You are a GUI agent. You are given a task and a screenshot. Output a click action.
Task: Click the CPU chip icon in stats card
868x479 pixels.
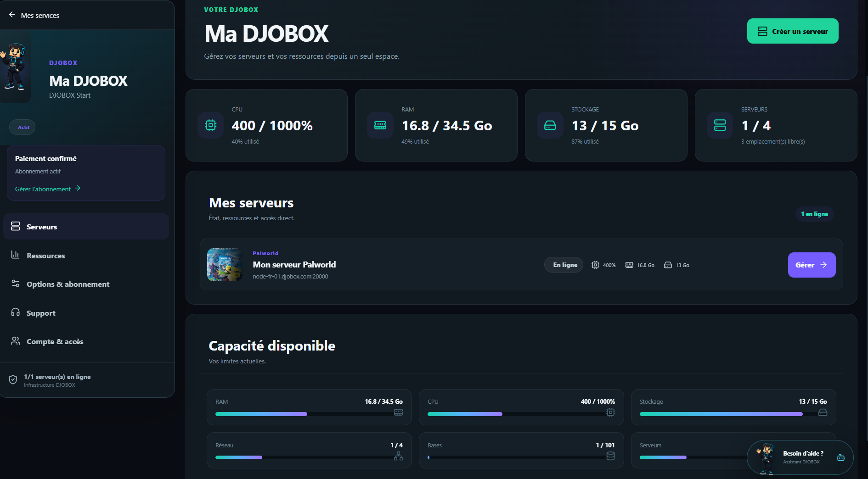pos(211,125)
